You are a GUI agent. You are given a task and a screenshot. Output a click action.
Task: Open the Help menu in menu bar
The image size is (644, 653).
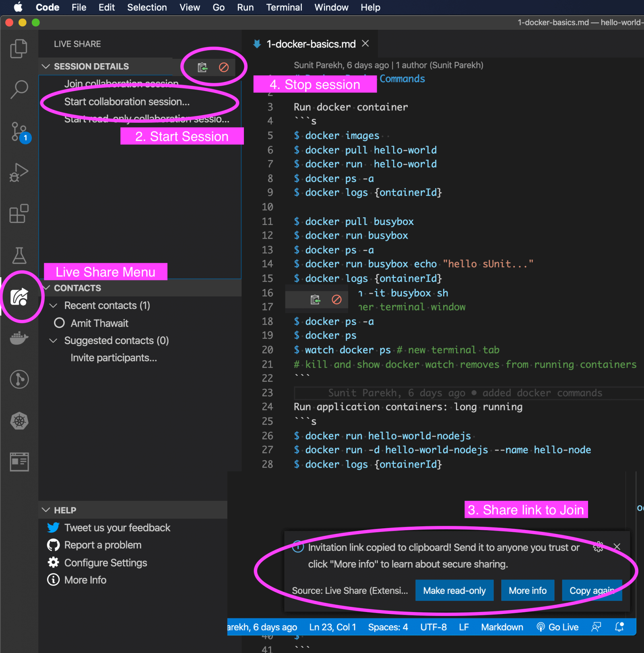click(x=370, y=7)
